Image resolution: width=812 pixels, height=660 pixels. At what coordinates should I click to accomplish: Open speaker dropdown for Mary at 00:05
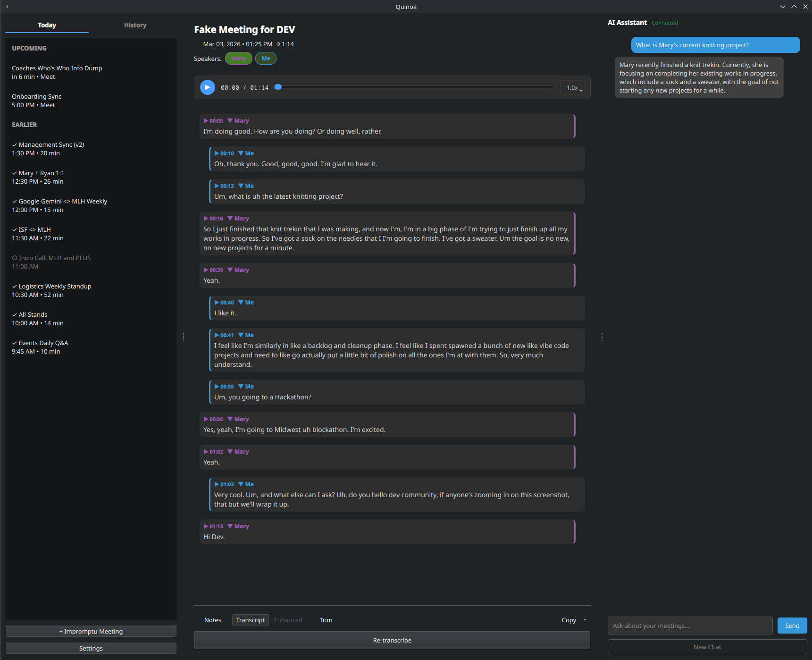click(238, 121)
